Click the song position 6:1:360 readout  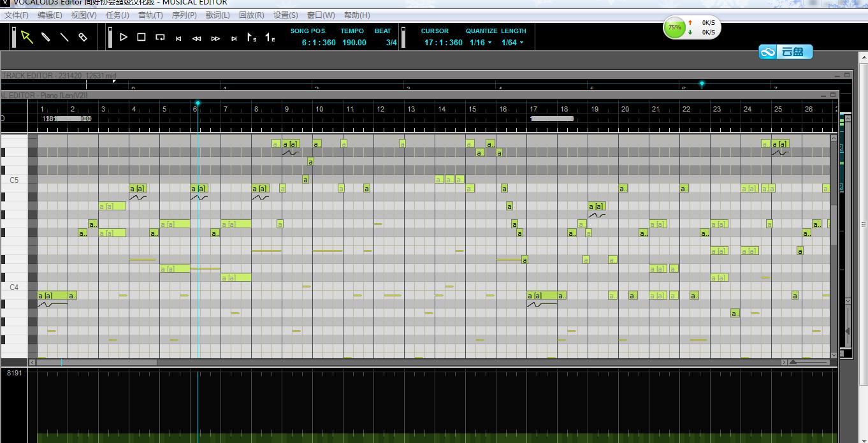coord(319,43)
